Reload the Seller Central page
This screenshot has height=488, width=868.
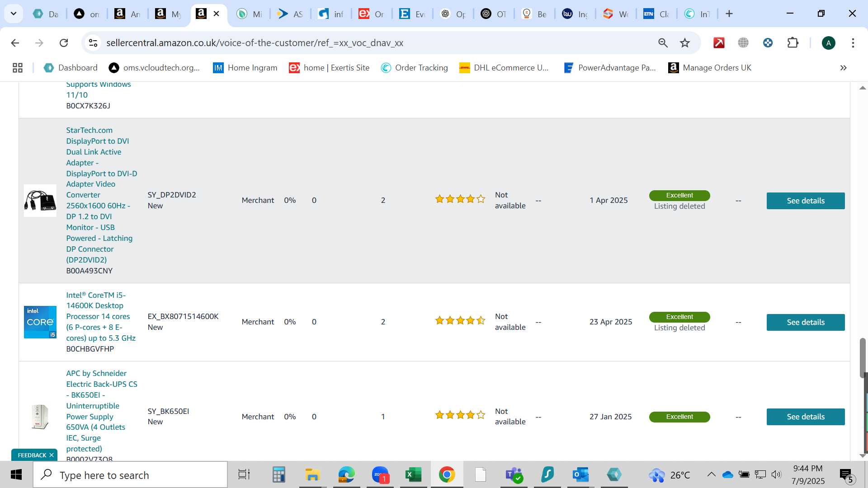pyautogui.click(x=64, y=43)
